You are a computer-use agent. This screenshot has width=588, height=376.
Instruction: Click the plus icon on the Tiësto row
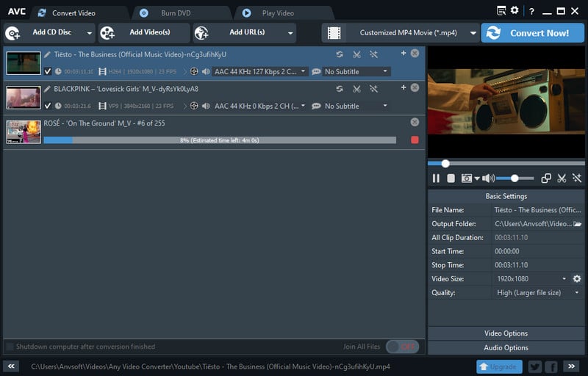404,53
